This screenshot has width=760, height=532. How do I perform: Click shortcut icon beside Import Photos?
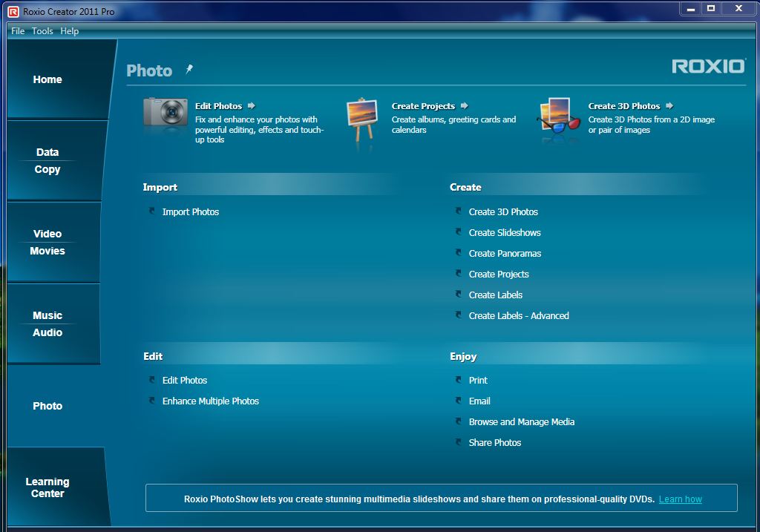coord(151,211)
